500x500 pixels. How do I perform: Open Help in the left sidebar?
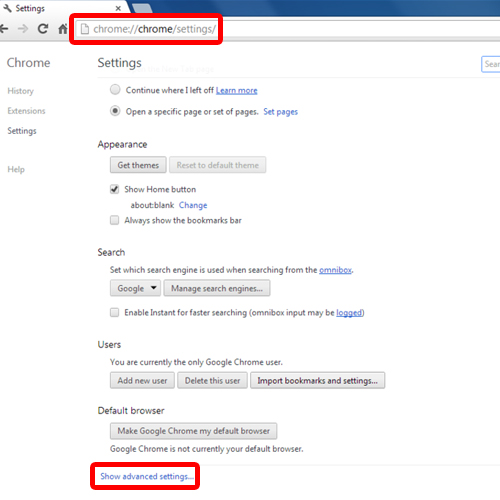tap(16, 169)
